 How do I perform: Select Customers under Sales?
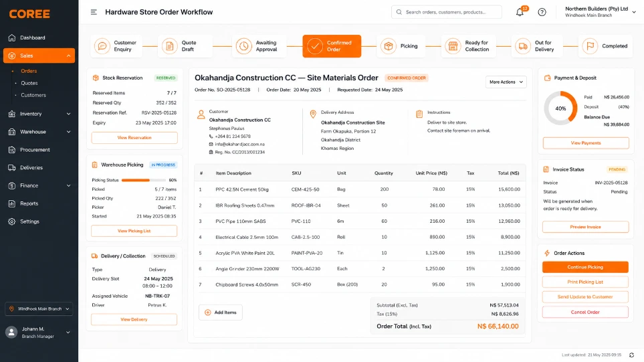33,95
